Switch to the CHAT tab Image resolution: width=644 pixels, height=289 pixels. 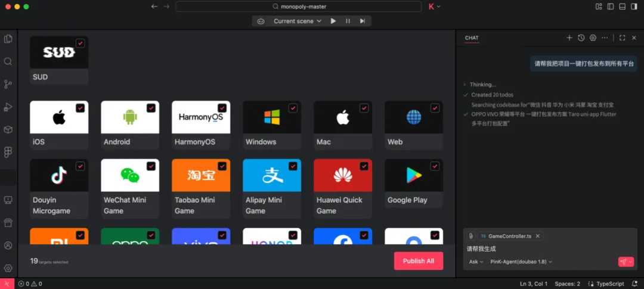(472, 38)
